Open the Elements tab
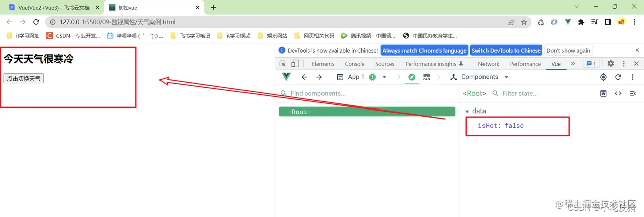Viewport: 644px width, 217px height. (x=323, y=64)
